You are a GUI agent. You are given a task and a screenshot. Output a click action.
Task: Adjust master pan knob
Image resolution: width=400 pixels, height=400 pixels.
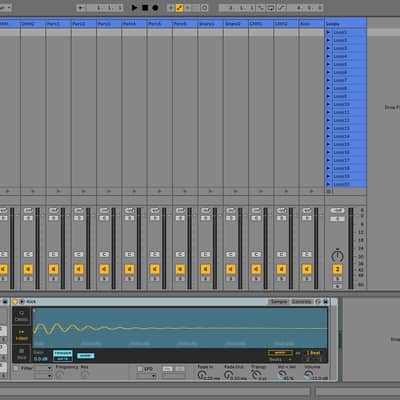tap(337, 256)
